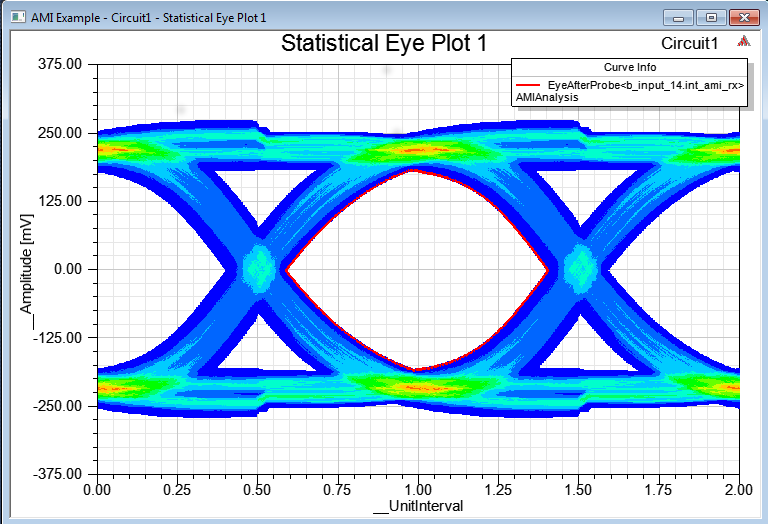Click the -250.00 Y axis tick label

coord(57,406)
